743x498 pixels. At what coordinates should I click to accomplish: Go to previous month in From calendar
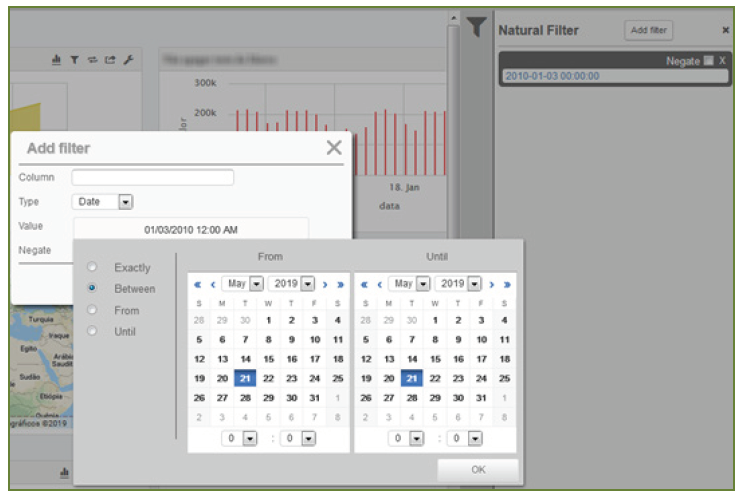212,284
